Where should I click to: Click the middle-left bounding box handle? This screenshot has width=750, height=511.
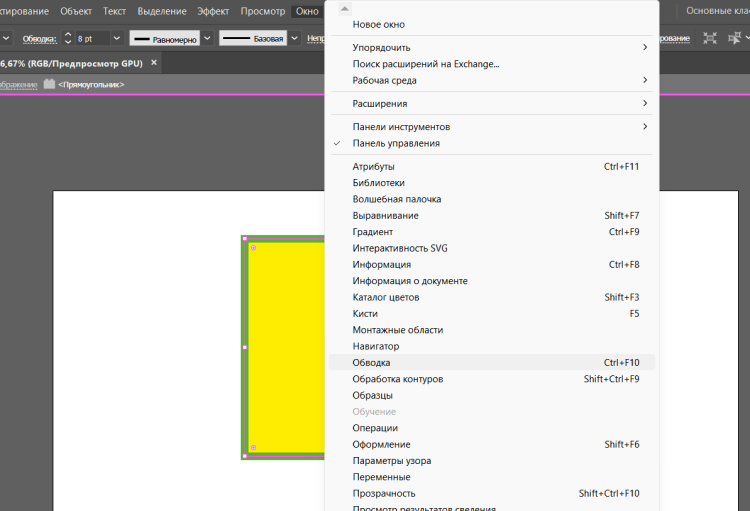(x=245, y=347)
